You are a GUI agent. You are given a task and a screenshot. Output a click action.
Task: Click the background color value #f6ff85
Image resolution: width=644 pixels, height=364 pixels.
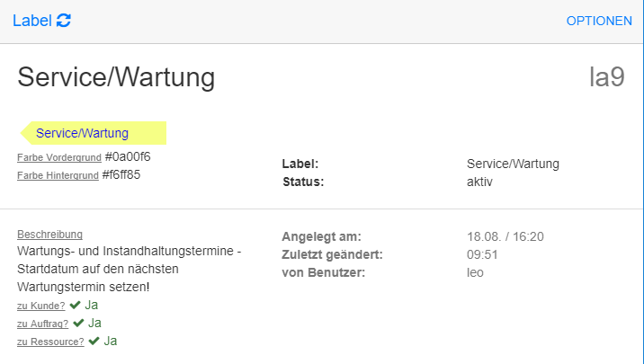[121, 175]
